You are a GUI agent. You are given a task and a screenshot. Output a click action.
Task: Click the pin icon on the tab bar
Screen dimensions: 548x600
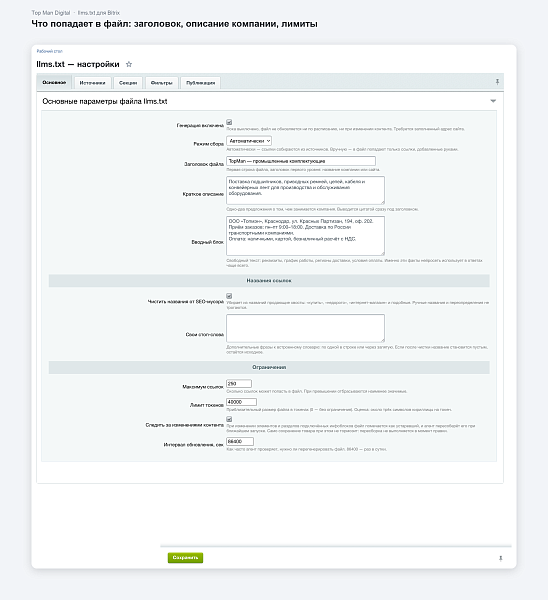[497, 82]
